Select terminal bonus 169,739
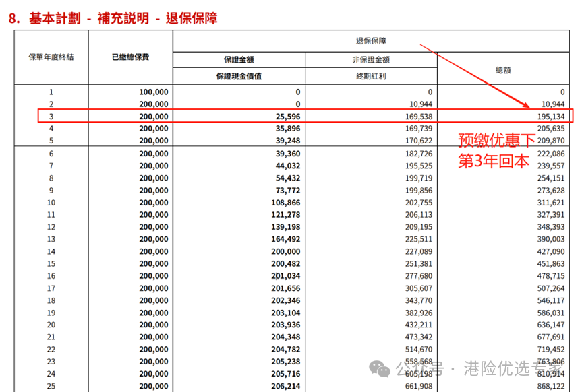 point(419,129)
